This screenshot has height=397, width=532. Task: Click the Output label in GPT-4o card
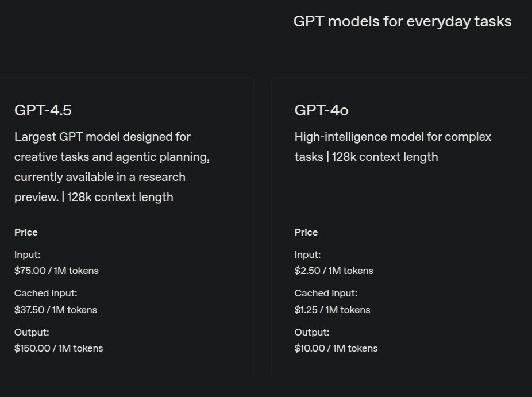click(x=312, y=332)
